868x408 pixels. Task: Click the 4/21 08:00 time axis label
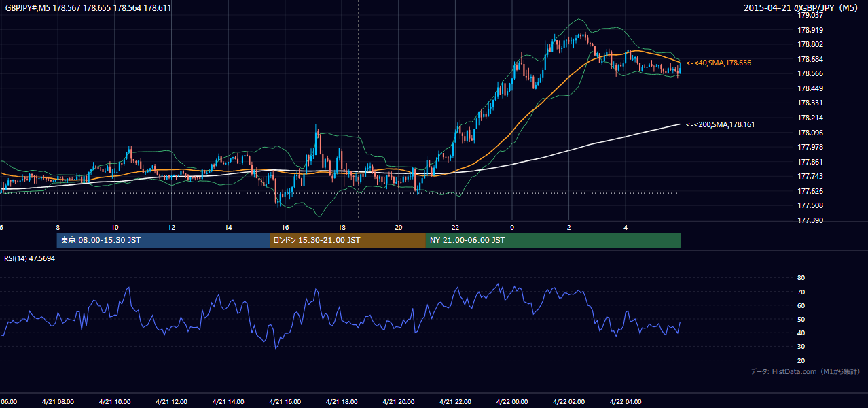point(58,401)
